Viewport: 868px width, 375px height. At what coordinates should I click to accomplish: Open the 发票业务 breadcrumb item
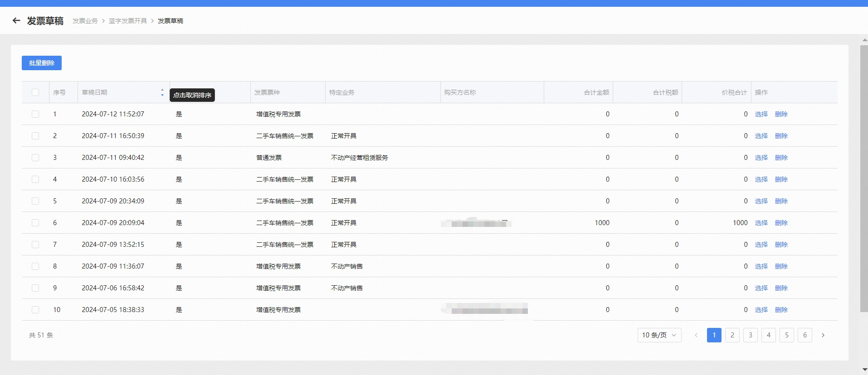85,21
